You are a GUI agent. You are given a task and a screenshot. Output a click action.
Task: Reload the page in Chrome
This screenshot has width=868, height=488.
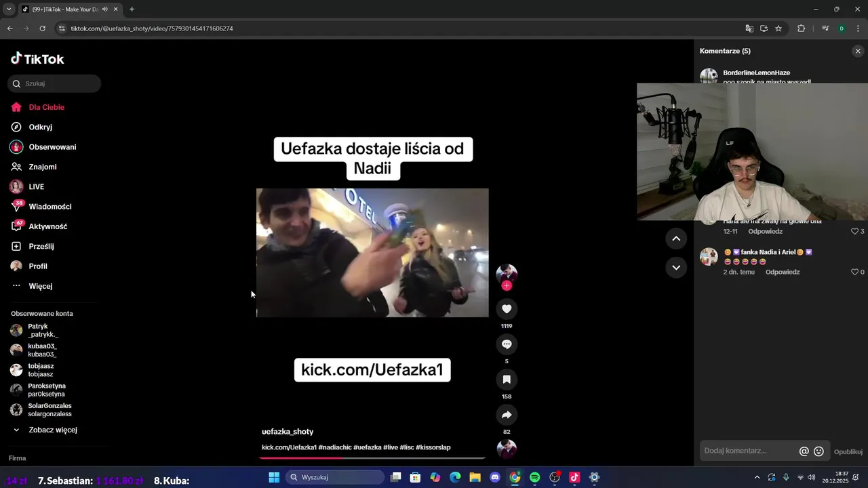pyautogui.click(x=43, y=28)
